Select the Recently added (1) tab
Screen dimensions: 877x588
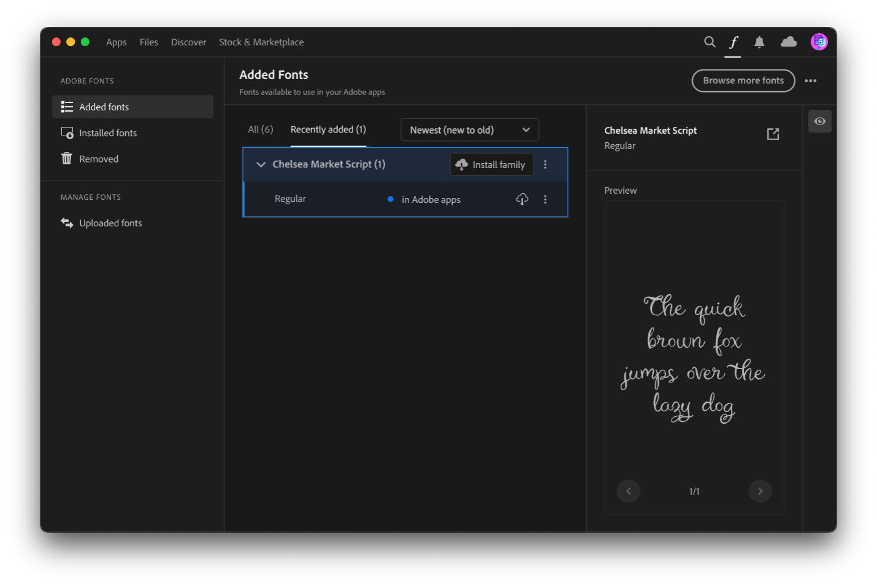tap(328, 129)
